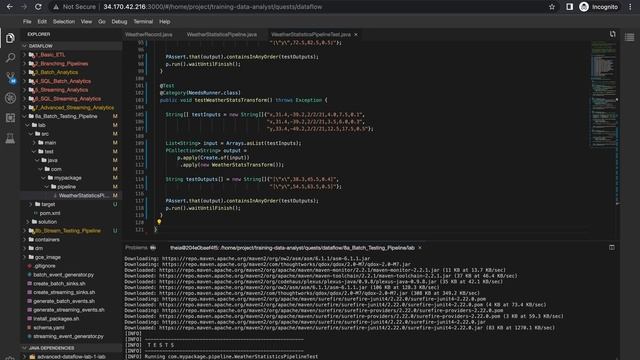
Task: Open create_streaming_sinks.sh
Action: (x=64, y=292)
